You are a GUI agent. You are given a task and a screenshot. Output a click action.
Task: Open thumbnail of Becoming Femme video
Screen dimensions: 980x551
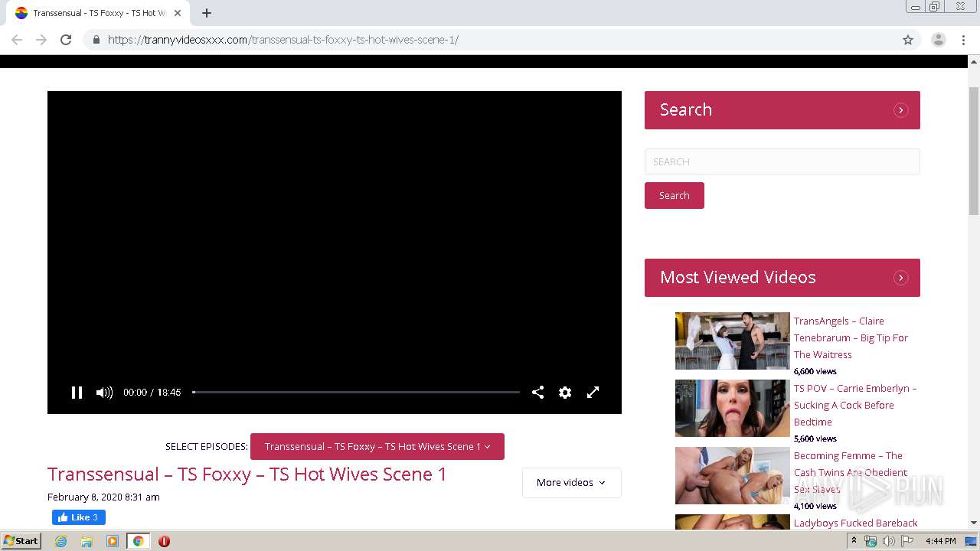tap(733, 475)
